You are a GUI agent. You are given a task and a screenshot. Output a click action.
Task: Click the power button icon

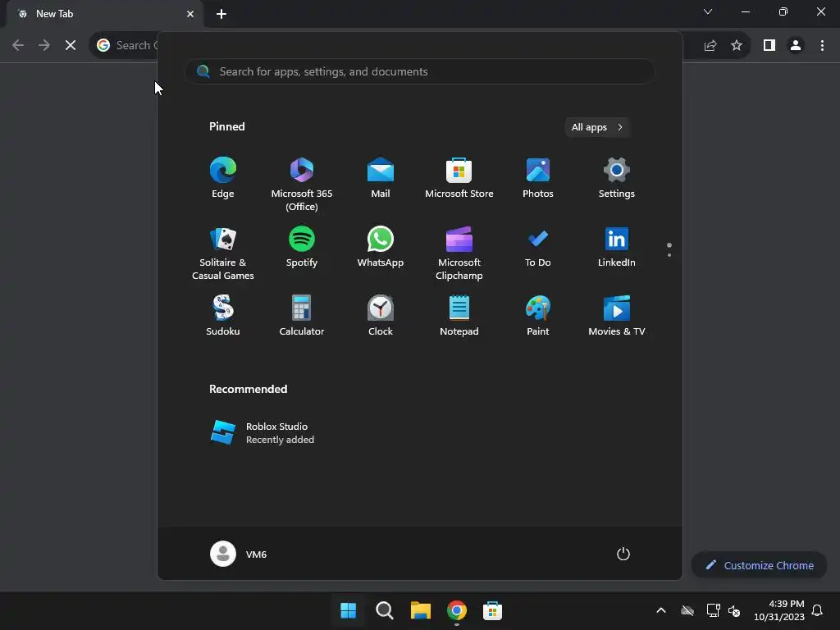point(623,554)
